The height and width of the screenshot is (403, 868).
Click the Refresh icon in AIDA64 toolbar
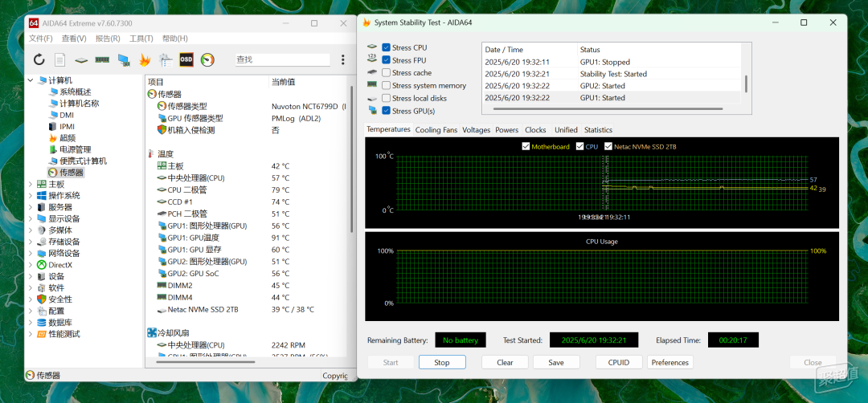click(x=39, y=59)
